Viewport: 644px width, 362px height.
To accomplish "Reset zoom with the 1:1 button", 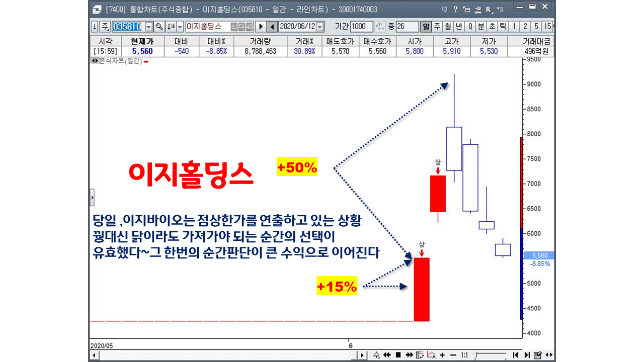I will pyautogui.click(x=464, y=355).
